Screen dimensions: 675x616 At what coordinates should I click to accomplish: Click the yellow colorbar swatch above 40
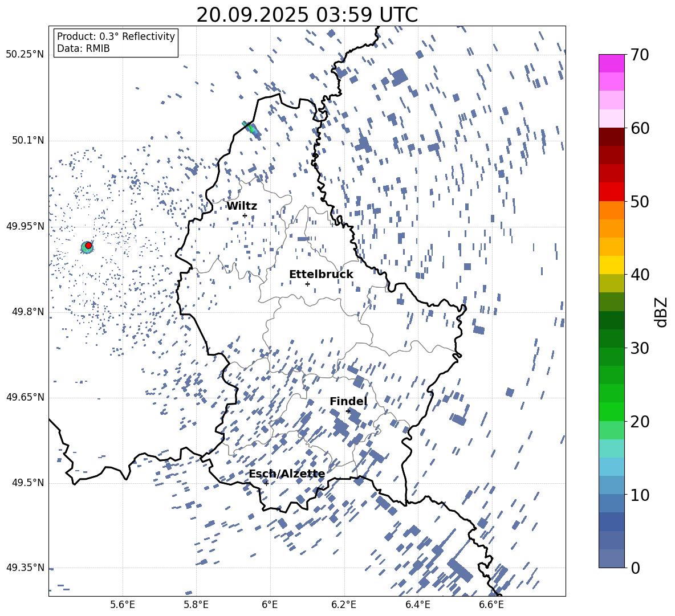coord(611,265)
